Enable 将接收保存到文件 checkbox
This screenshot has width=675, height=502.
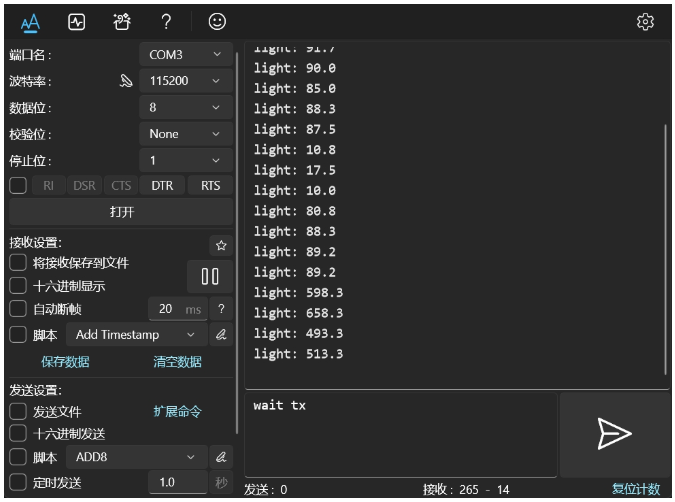pyautogui.click(x=18, y=263)
